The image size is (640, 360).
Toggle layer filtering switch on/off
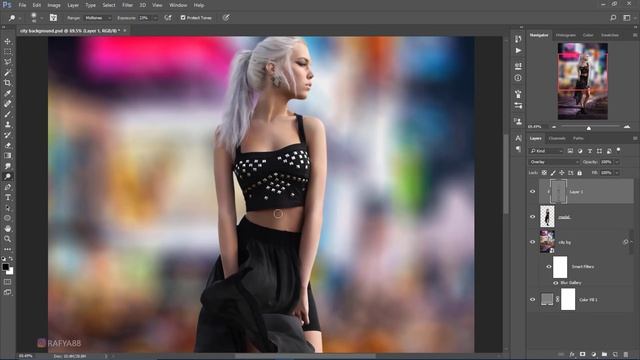click(x=619, y=150)
